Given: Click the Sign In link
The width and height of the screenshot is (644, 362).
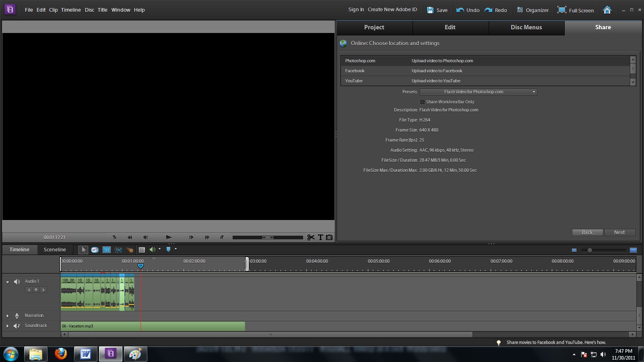Looking at the screenshot, I should (356, 10).
